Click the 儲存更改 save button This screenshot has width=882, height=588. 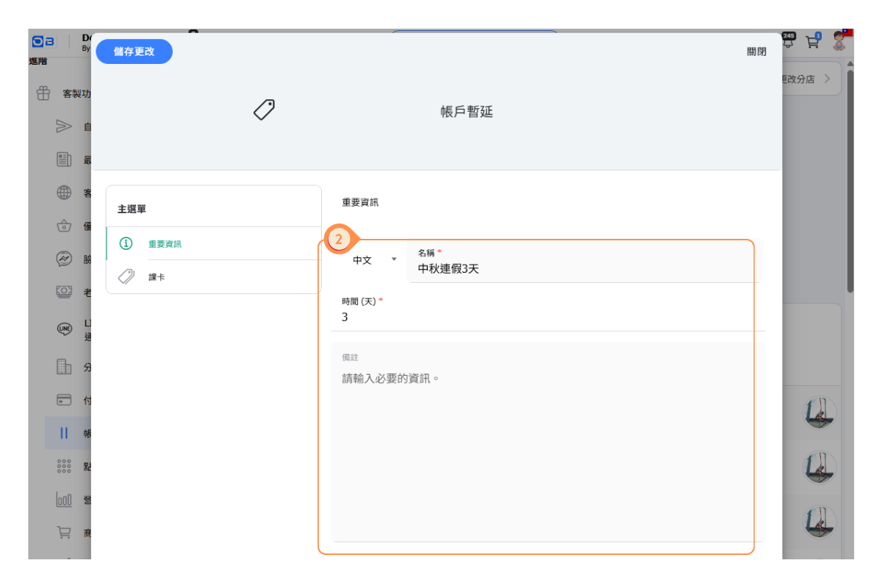(x=134, y=51)
